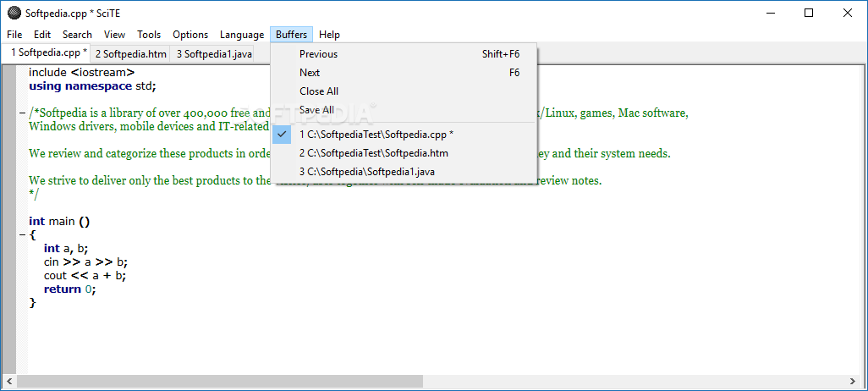Click the horizontal scrollbar right arrow

point(852,381)
